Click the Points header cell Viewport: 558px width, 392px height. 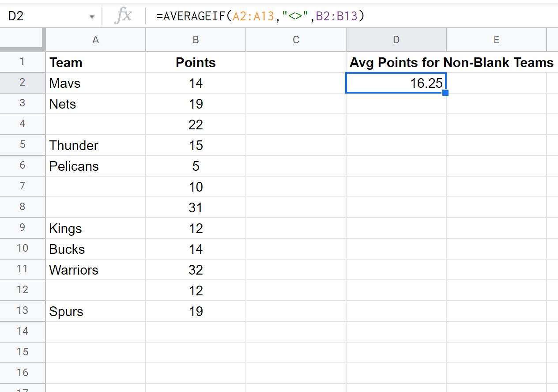point(196,62)
